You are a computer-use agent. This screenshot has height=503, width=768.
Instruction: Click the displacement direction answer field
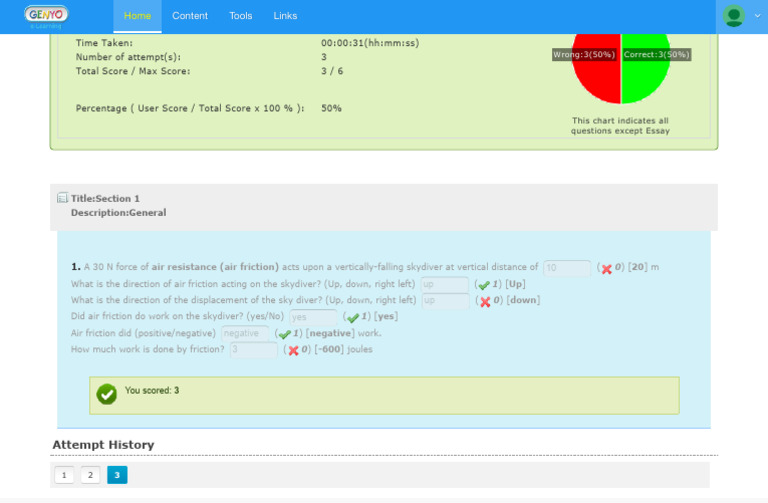click(x=444, y=301)
